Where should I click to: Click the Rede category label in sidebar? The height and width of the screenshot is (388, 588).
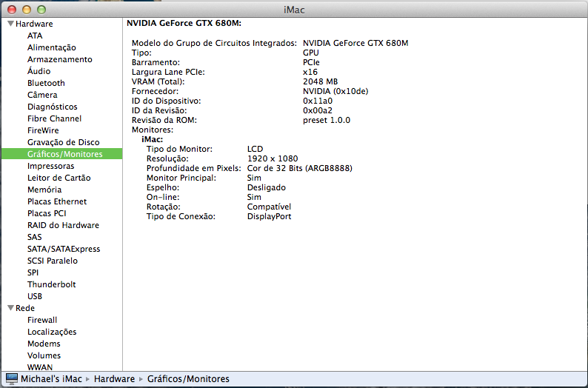pos(25,308)
